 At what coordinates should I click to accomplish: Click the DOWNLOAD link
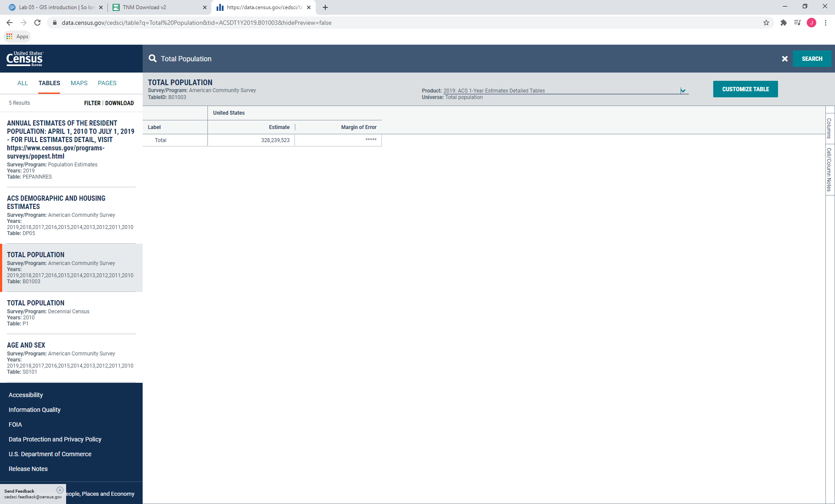pyautogui.click(x=120, y=103)
